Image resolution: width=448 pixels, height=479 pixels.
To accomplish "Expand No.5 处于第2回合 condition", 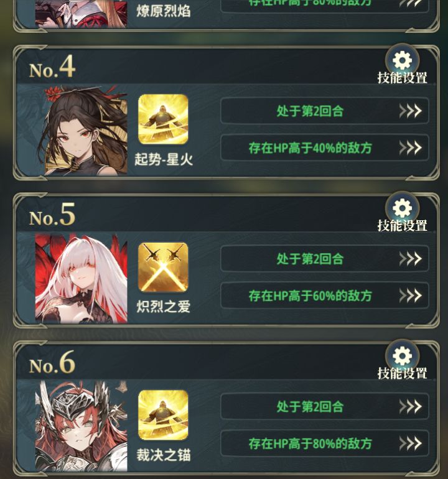I will tap(325, 259).
